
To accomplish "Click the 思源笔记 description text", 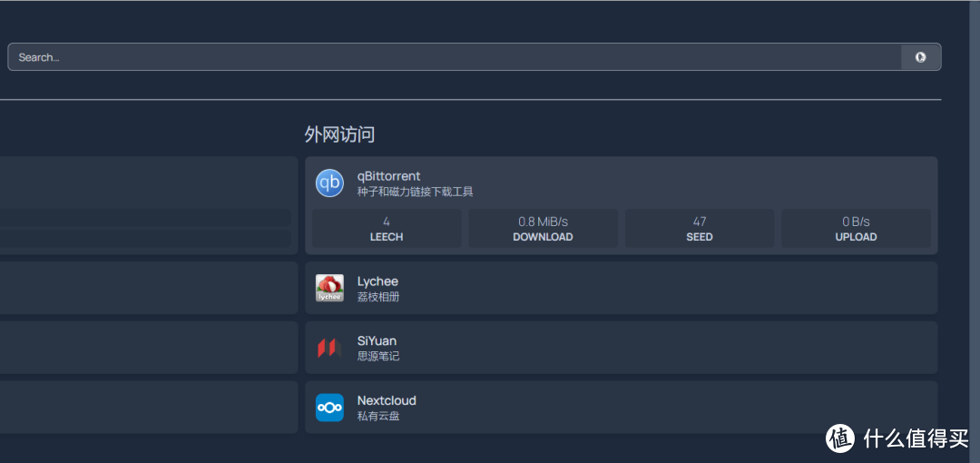I will point(378,356).
